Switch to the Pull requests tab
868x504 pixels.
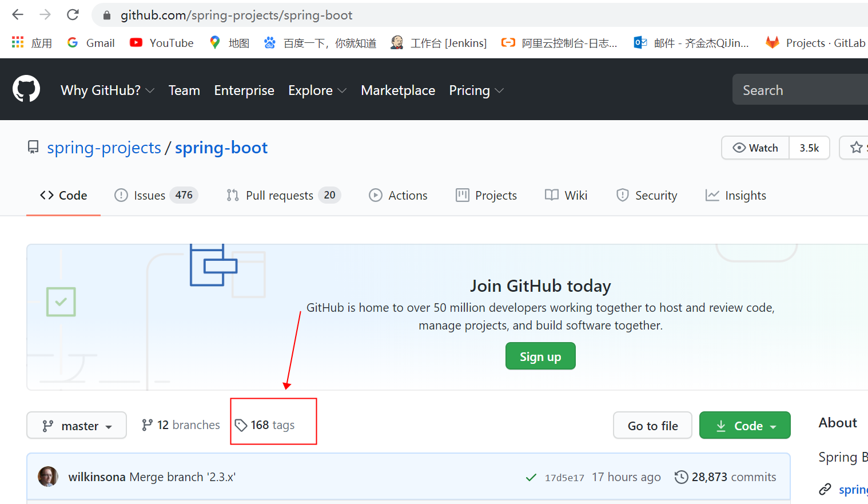point(284,195)
